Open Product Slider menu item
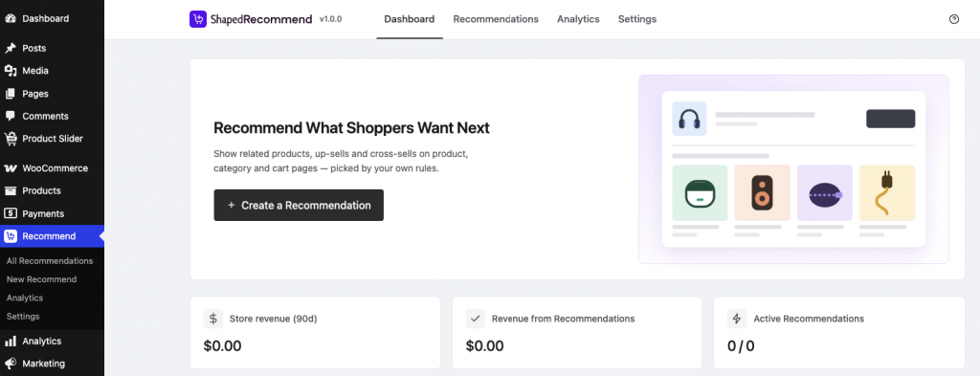 tap(52, 139)
